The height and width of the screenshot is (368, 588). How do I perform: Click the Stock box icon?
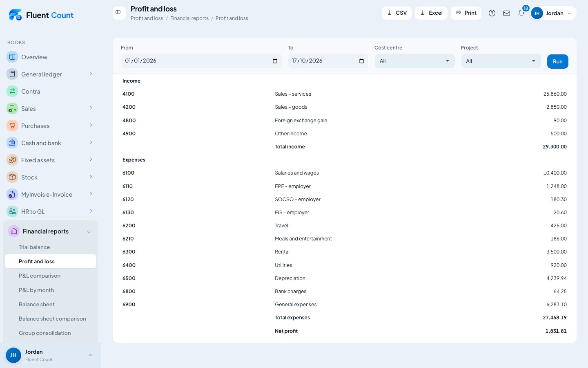pos(12,177)
